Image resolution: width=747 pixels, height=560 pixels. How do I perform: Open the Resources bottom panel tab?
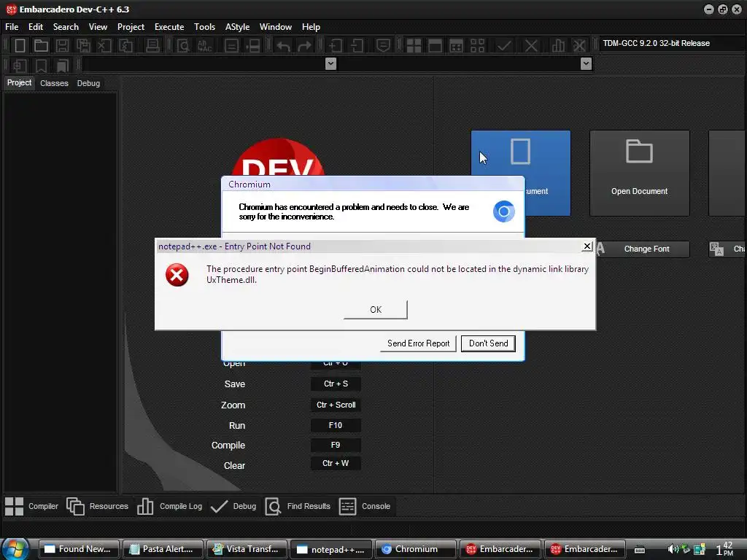[97, 506]
